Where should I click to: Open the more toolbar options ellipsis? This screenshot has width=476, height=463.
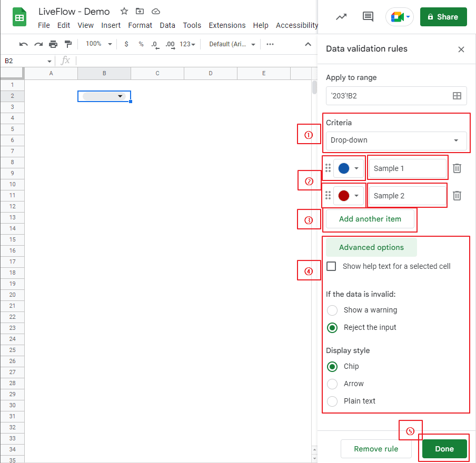[x=270, y=44]
